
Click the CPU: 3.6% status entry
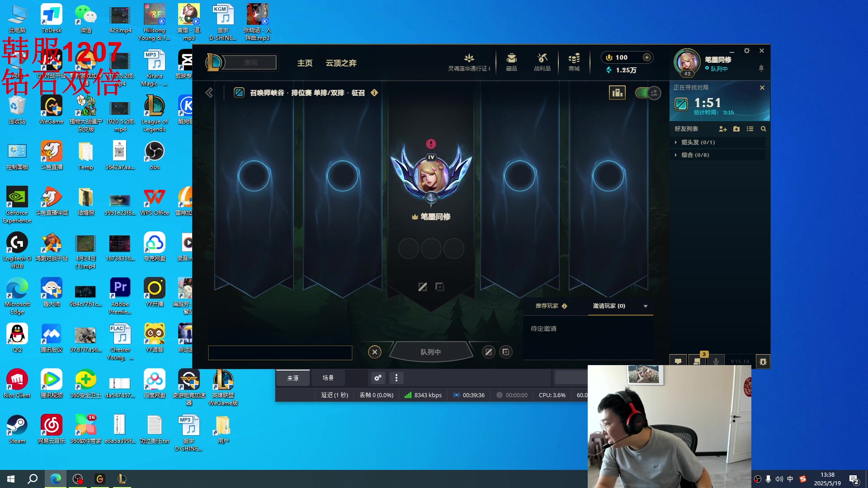pyautogui.click(x=552, y=395)
